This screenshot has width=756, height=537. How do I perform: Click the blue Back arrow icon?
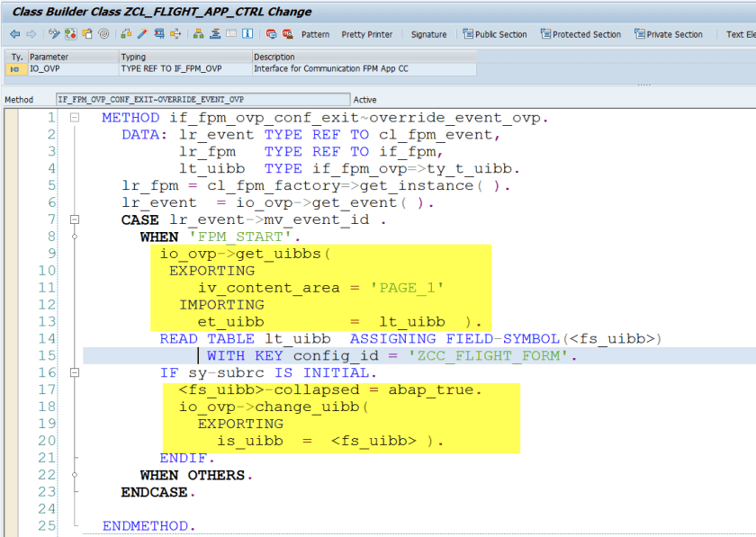click(x=15, y=34)
